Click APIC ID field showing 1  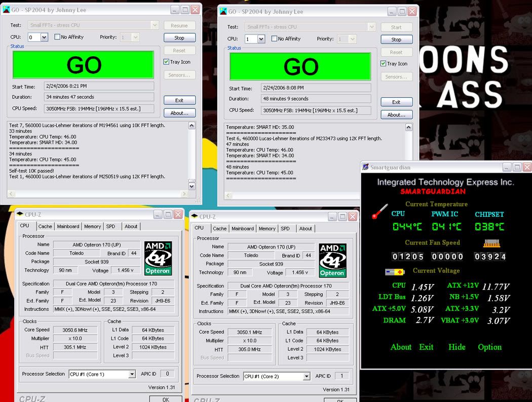341,376
